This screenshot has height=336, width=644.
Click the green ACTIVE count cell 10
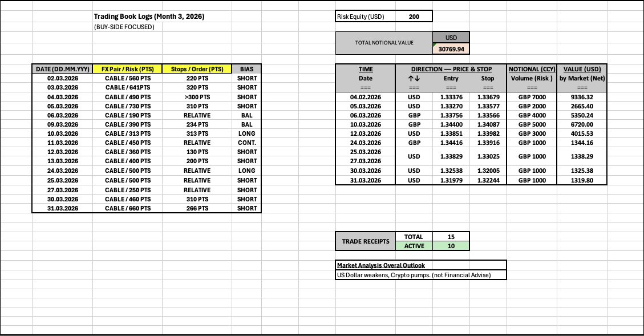pos(451,246)
